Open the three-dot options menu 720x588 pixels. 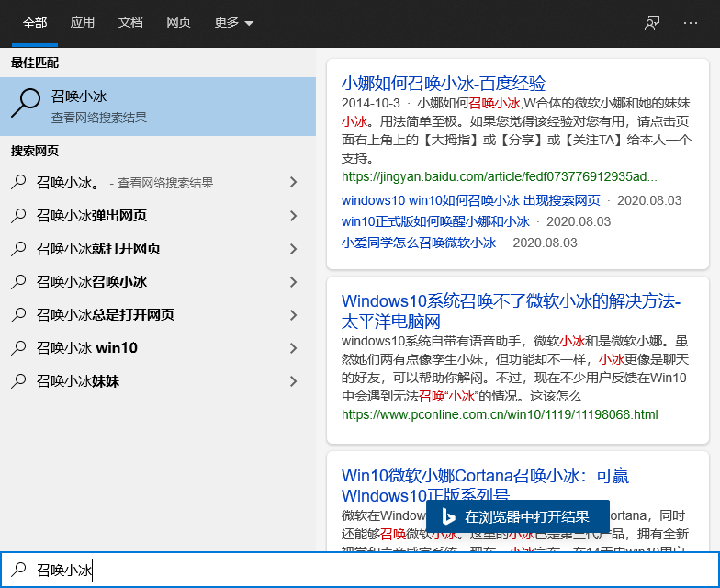click(x=691, y=23)
